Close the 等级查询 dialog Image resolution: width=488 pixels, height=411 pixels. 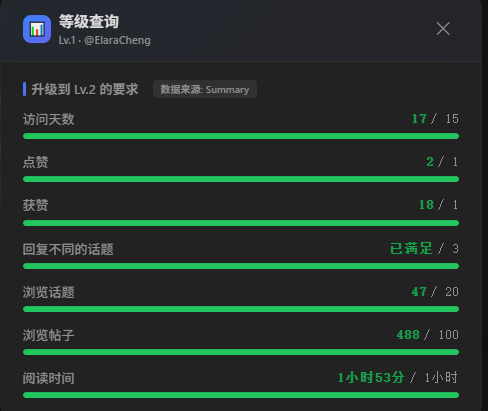443,29
